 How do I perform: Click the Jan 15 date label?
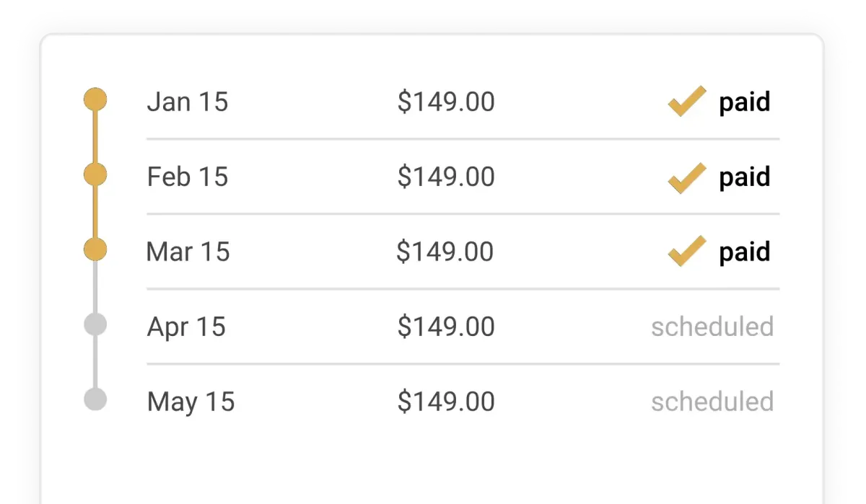188,102
